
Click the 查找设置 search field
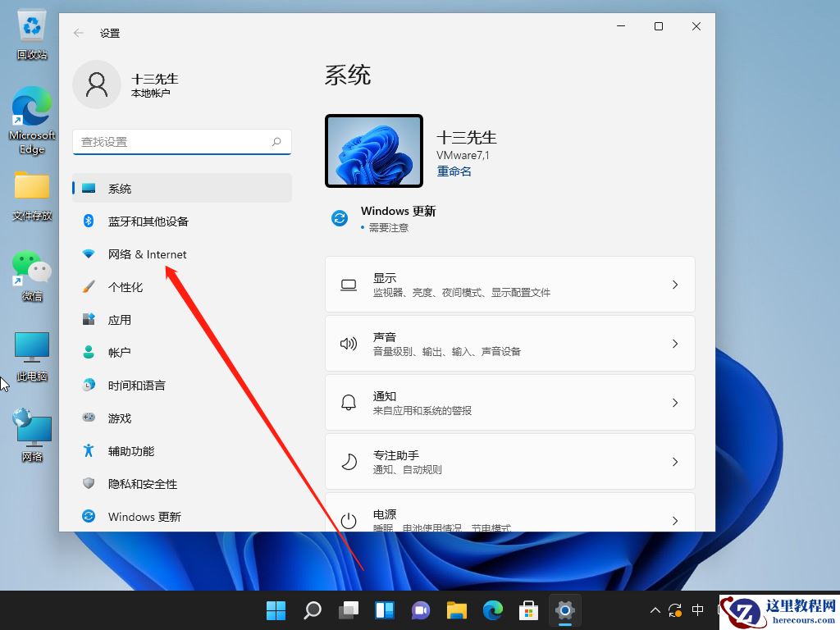tap(180, 141)
